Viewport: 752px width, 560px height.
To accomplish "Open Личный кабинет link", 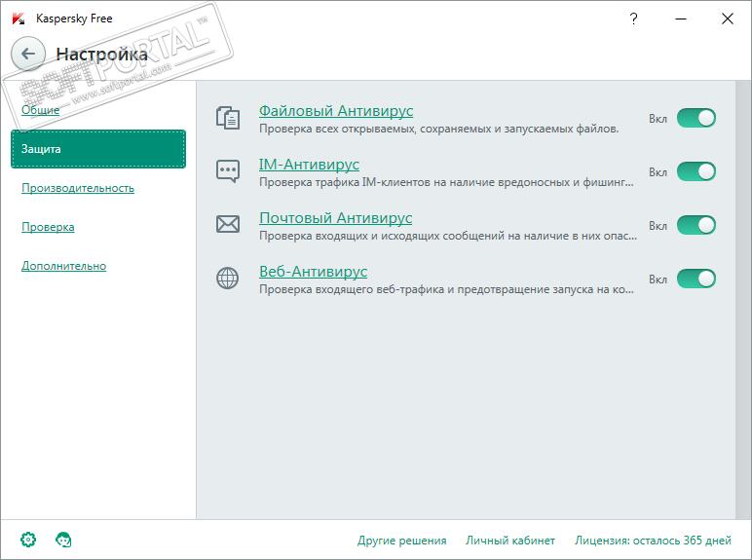I will pyautogui.click(x=510, y=541).
